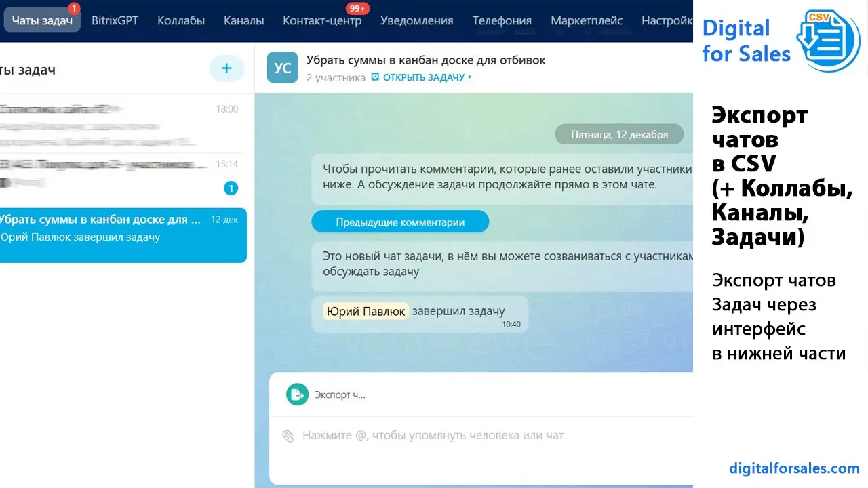The image size is (868, 488).
Task: Open the Уведомления tab
Action: pos(416,20)
